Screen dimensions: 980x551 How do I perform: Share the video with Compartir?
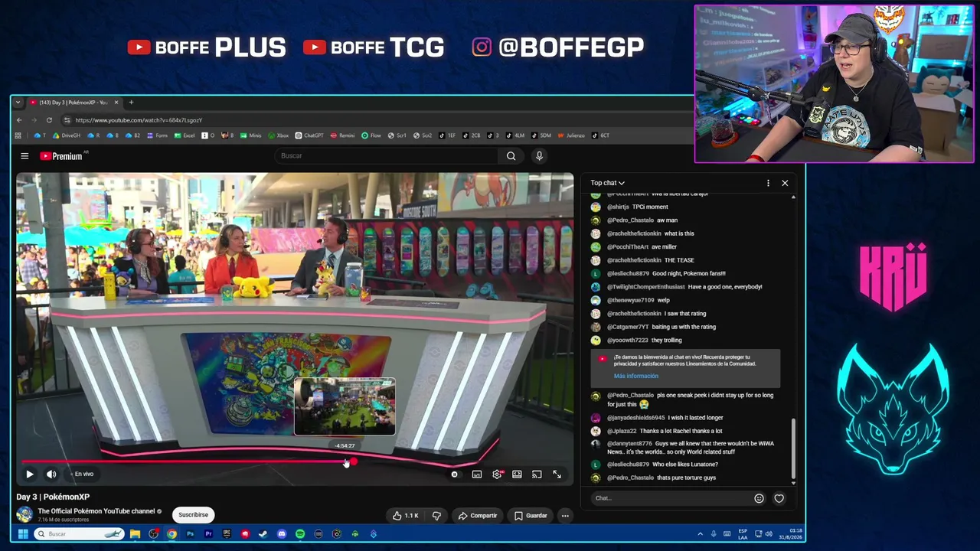[x=478, y=516]
